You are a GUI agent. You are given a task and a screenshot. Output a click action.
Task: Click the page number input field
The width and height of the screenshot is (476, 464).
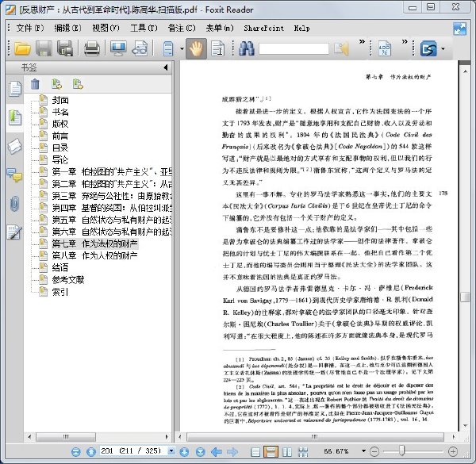click(x=133, y=451)
